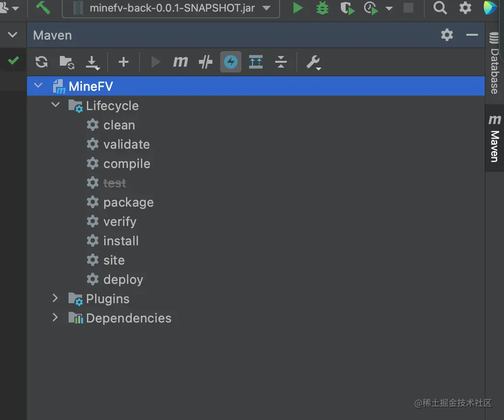Debug the selected configuration
The image size is (504, 420).
[322, 8]
